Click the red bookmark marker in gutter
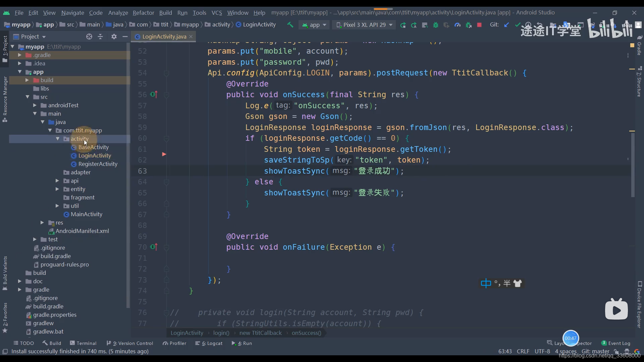 (164, 154)
